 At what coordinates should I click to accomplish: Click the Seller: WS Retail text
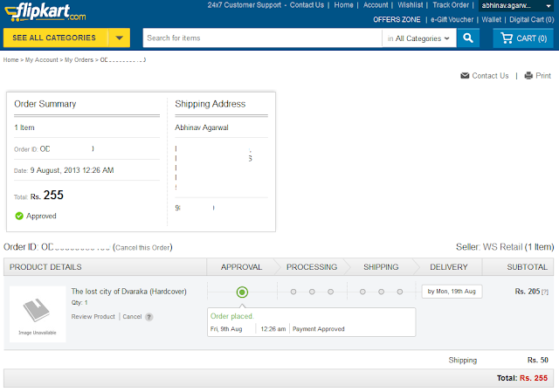489,247
